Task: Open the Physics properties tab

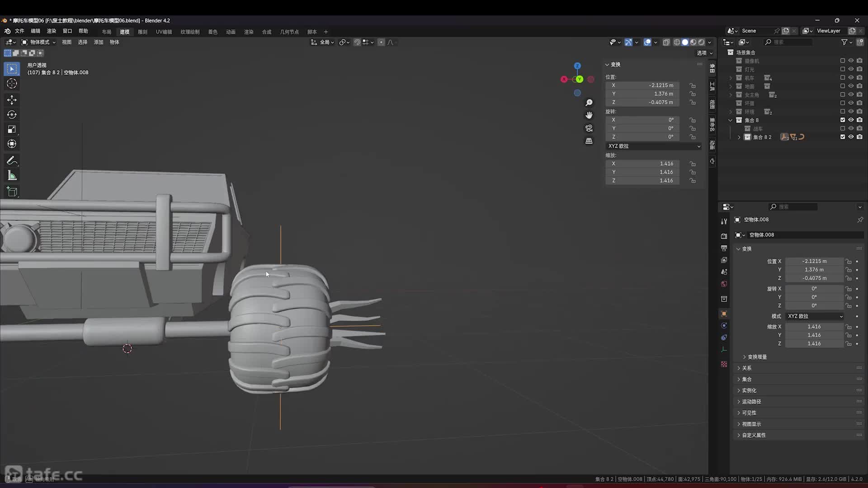Action: (x=724, y=325)
